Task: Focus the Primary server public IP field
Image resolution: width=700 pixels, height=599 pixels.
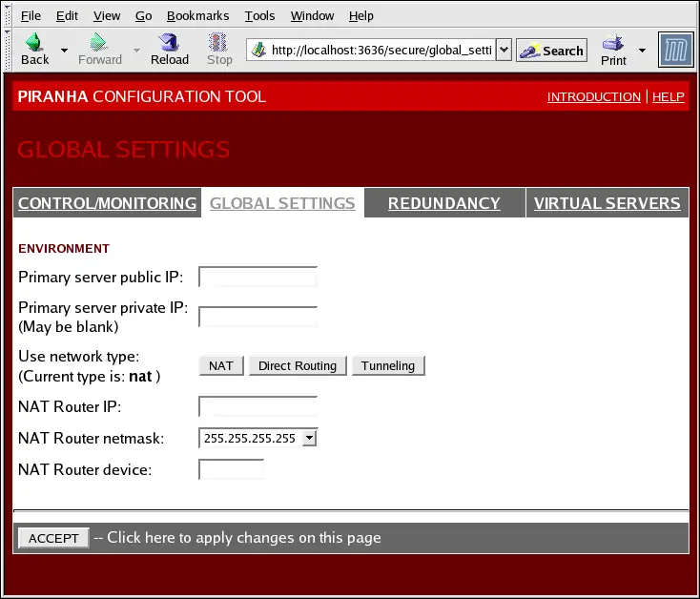Action: [x=257, y=278]
